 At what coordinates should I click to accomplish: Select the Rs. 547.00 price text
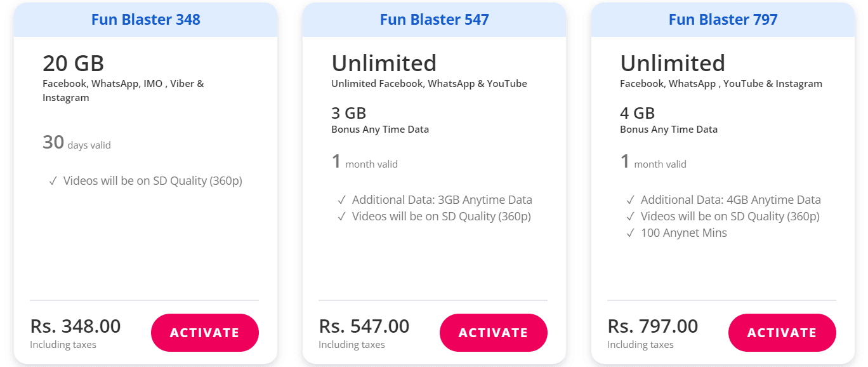pos(364,326)
